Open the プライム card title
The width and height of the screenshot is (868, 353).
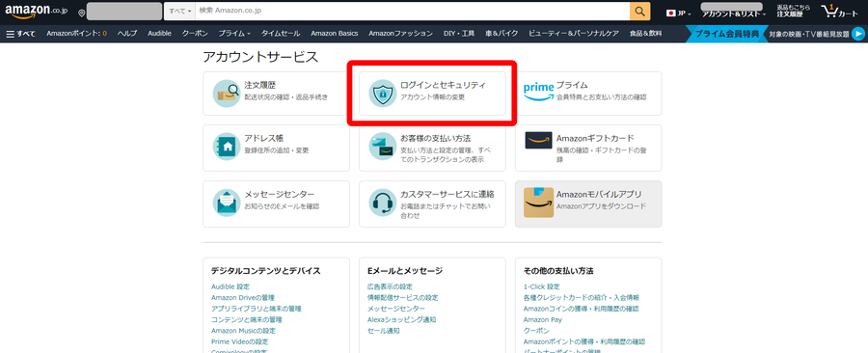[x=572, y=85]
